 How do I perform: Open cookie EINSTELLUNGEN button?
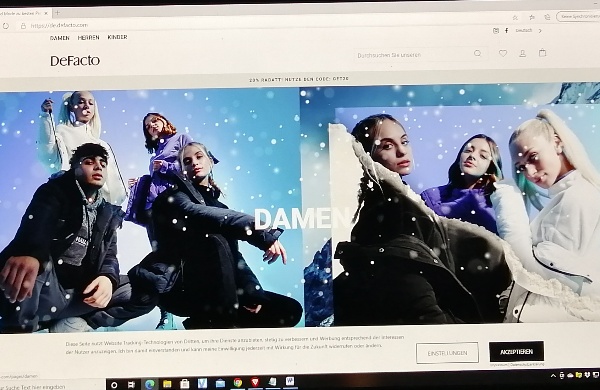click(x=447, y=353)
